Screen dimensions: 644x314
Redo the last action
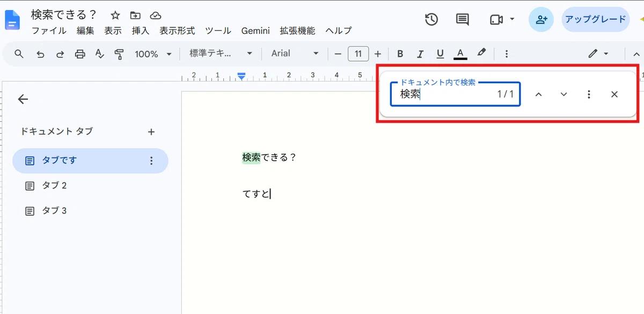click(60, 54)
